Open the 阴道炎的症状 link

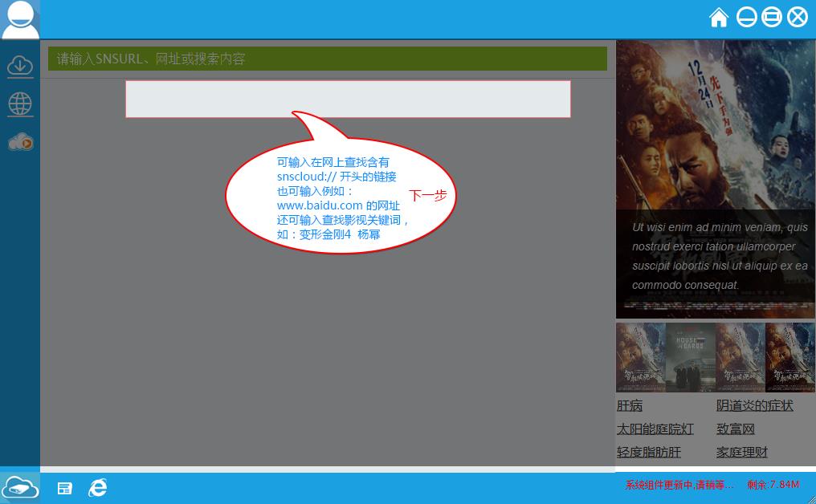[x=754, y=406]
